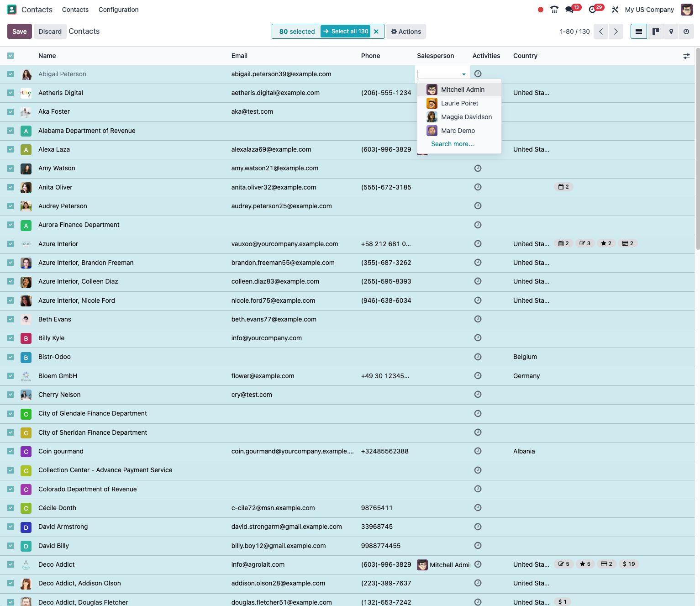Uncheck the David Billy row checkbox
700x606 pixels.
pos(11,546)
